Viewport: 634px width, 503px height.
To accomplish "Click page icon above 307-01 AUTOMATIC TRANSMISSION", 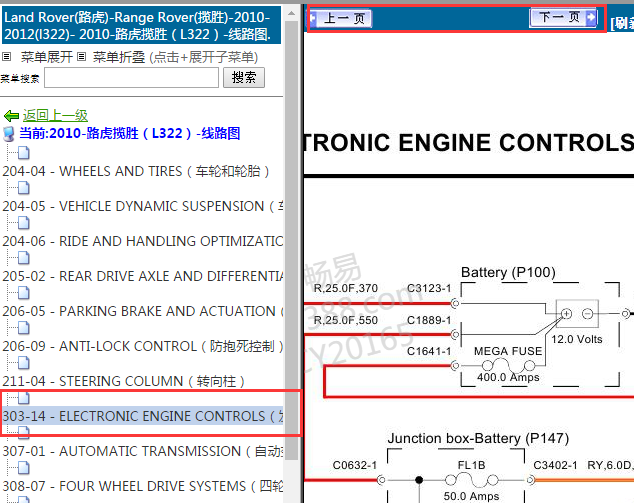I will pyautogui.click(x=23, y=433).
